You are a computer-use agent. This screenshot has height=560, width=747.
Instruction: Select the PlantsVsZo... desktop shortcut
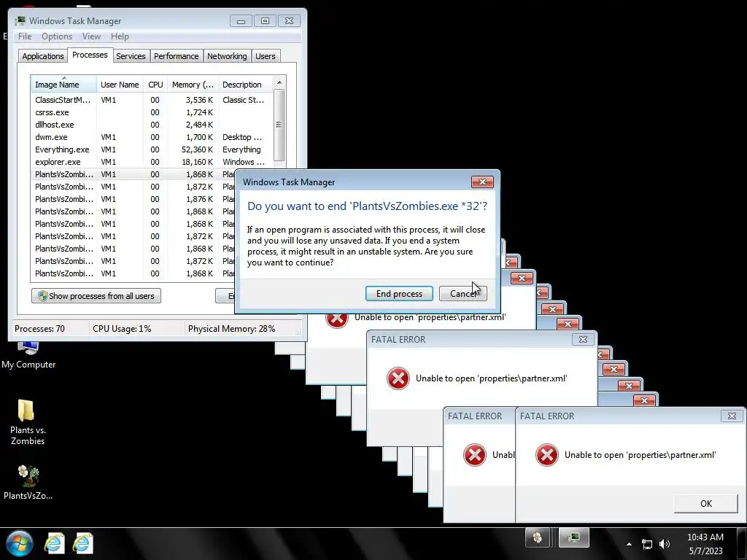[28, 483]
